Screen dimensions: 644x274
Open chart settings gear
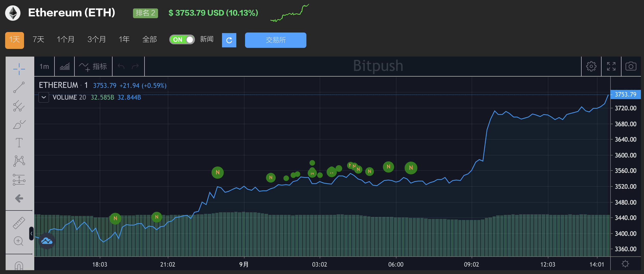click(591, 66)
